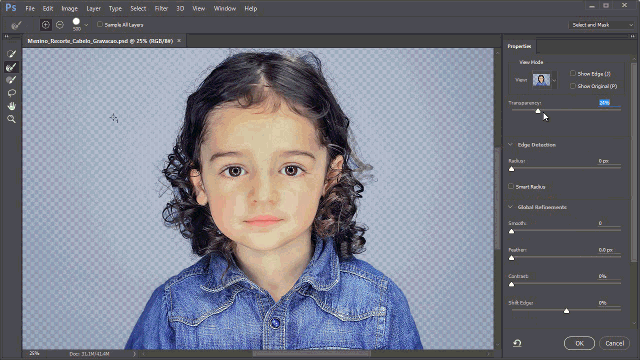Click the Feather slider handle
This screenshot has width=640, height=360.
(511, 258)
